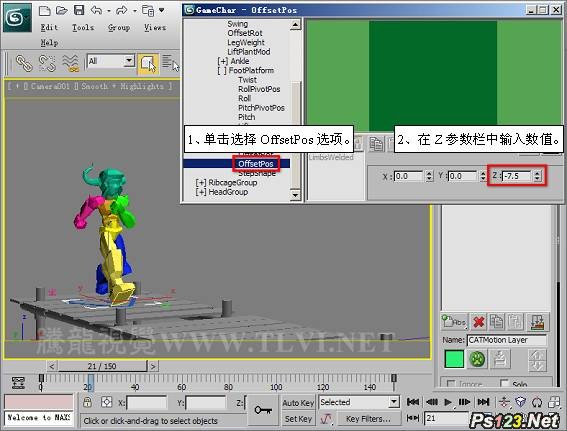
Task: Go to start of animation
Action: pyautogui.click(x=413, y=402)
